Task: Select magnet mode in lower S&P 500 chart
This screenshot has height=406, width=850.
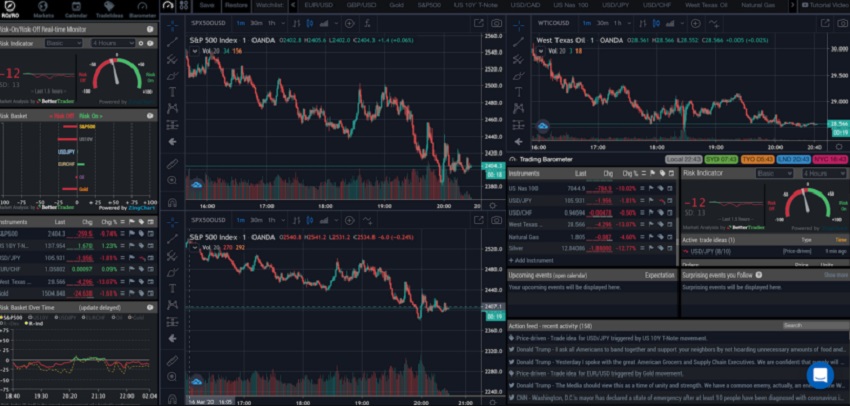Action: tap(172, 399)
